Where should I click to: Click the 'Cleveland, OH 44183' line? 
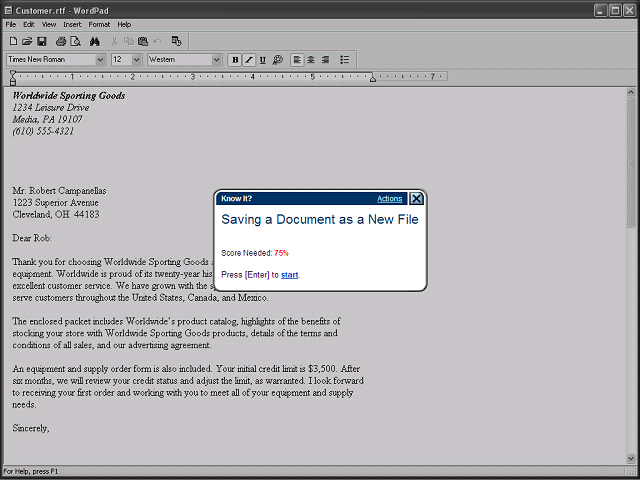pyautogui.click(x=56, y=215)
